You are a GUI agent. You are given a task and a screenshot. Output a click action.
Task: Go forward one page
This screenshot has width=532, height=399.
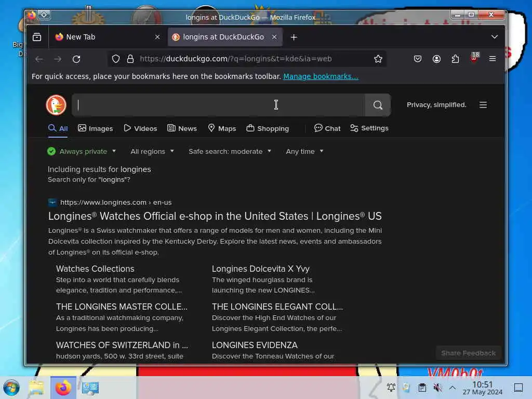point(58,59)
